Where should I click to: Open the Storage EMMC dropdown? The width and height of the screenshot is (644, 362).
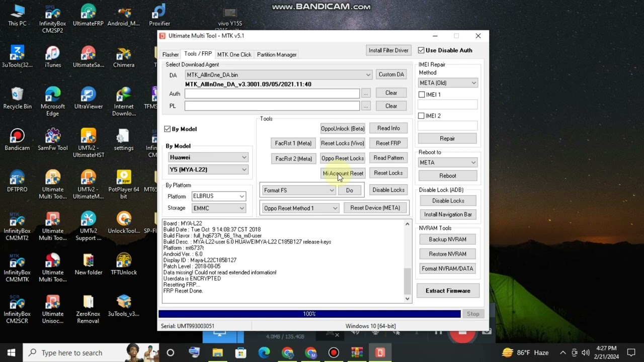pos(219,208)
